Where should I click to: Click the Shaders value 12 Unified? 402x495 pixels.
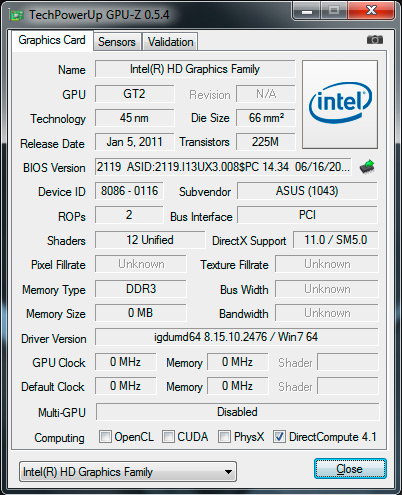150,240
